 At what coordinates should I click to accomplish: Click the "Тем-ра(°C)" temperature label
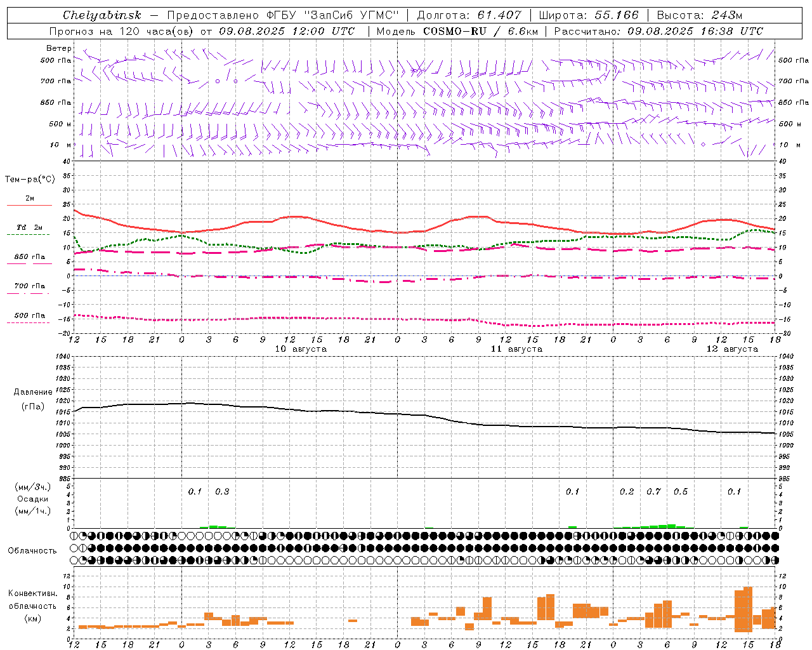pos(30,180)
